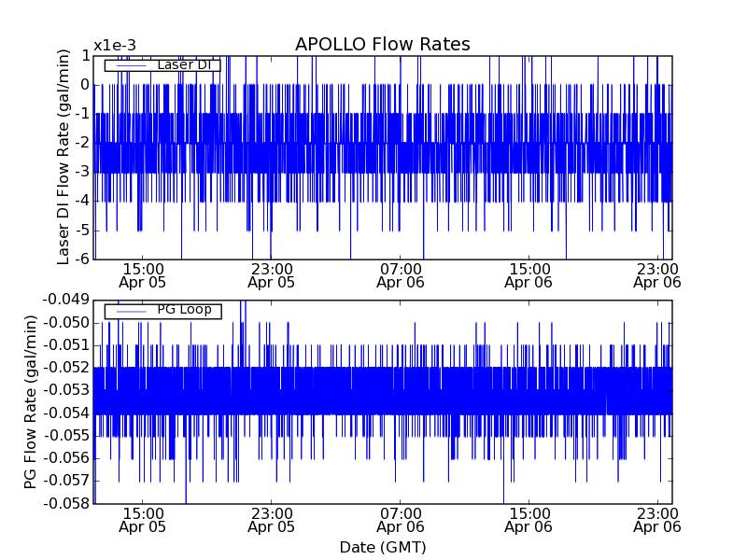The width and height of the screenshot is (747, 560).
Task: Click 07:00 Apr 06 tick under top plot
Action: tap(401, 274)
